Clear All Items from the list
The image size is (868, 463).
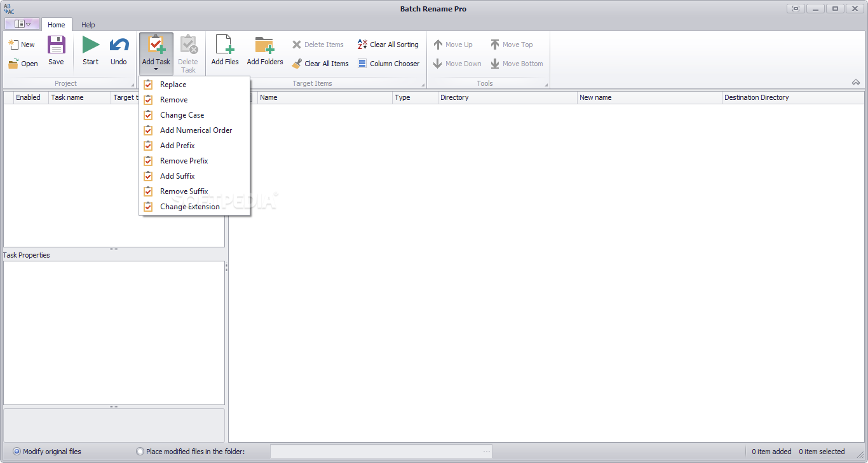click(320, 64)
